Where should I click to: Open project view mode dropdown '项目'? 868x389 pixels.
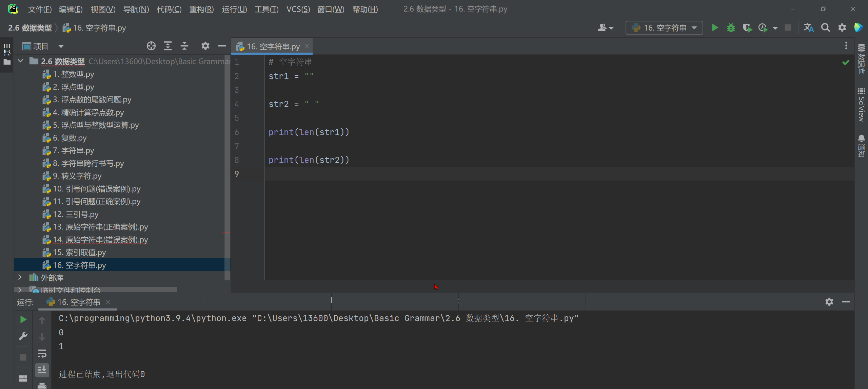pyautogui.click(x=43, y=46)
